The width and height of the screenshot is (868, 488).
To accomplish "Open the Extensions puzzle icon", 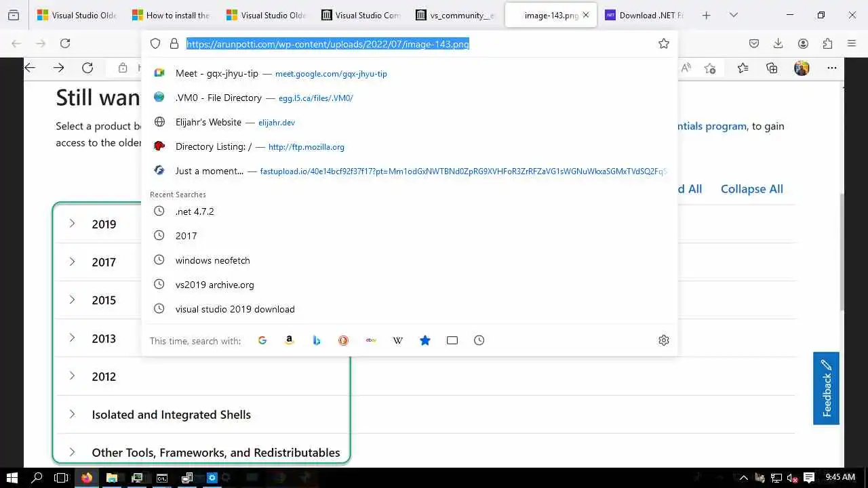I will [827, 43].
